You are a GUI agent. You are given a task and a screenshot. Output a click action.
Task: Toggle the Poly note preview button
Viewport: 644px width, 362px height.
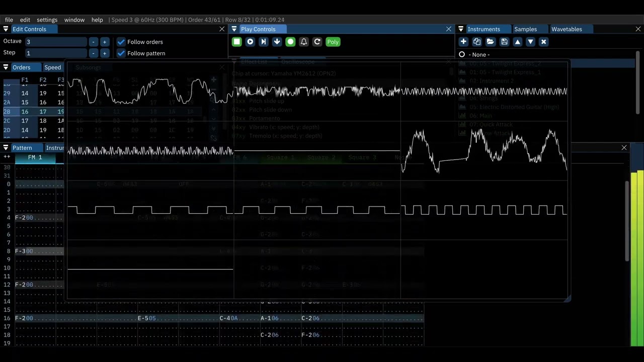(x=333, y=42)
